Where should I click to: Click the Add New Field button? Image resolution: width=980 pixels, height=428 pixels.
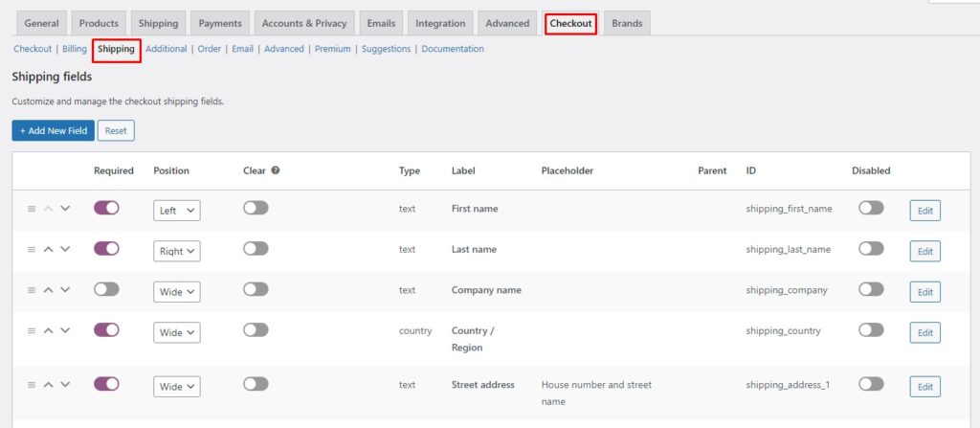(x=54, y=131)
